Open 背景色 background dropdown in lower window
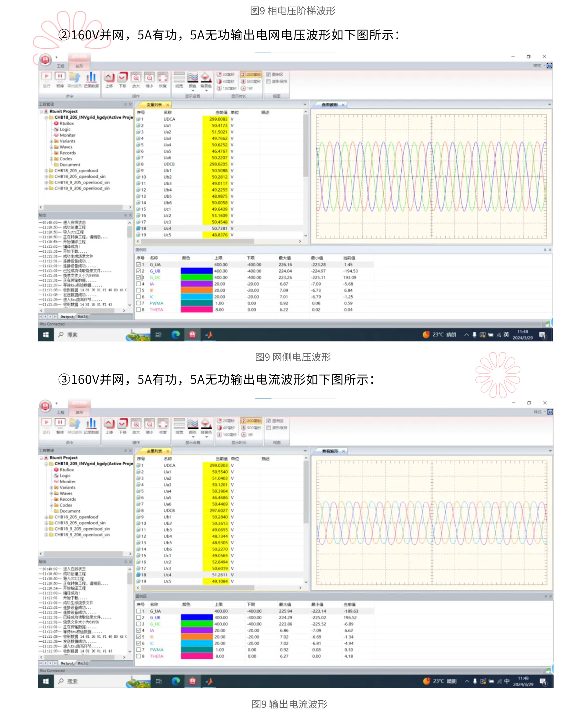Screen dimensions: 586x728 tap(206, 437)
